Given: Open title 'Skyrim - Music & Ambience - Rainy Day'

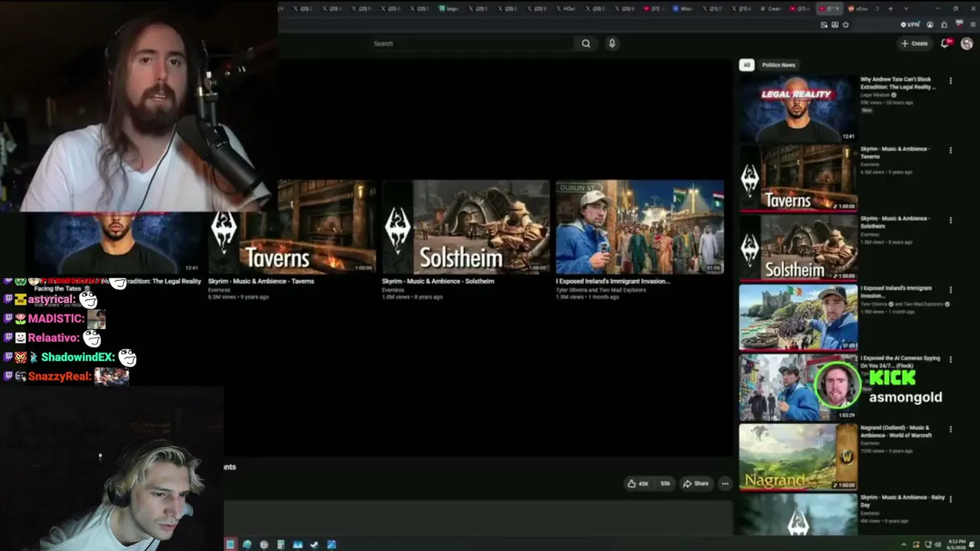Looking at the screenshot, I should pyautogui.click(x=903, y=500).
